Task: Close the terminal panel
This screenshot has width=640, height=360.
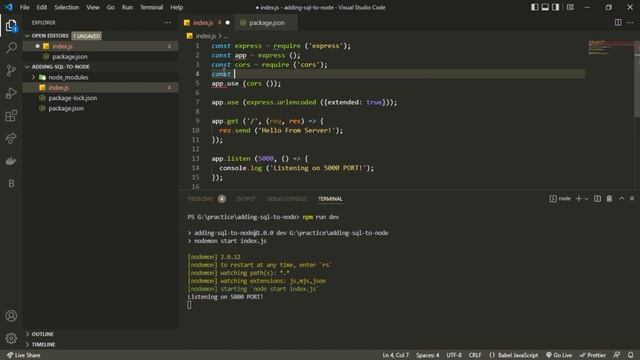Action: (632, 198)
